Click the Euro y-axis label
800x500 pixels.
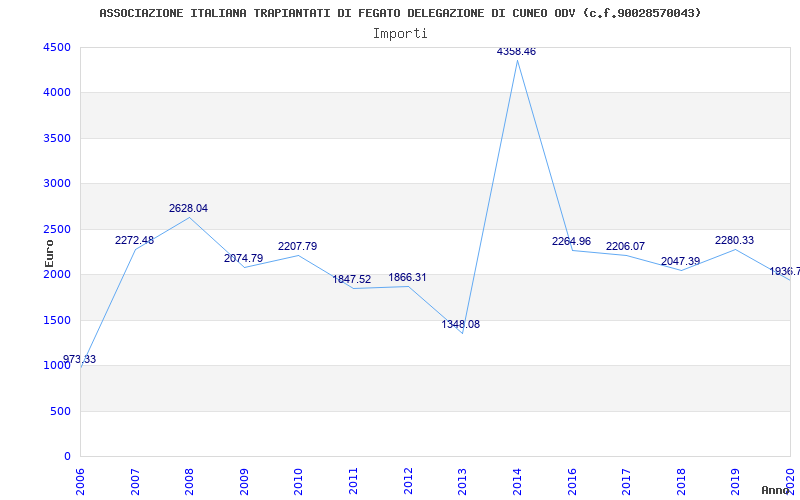pyautogui.click(x=49, y=253)
